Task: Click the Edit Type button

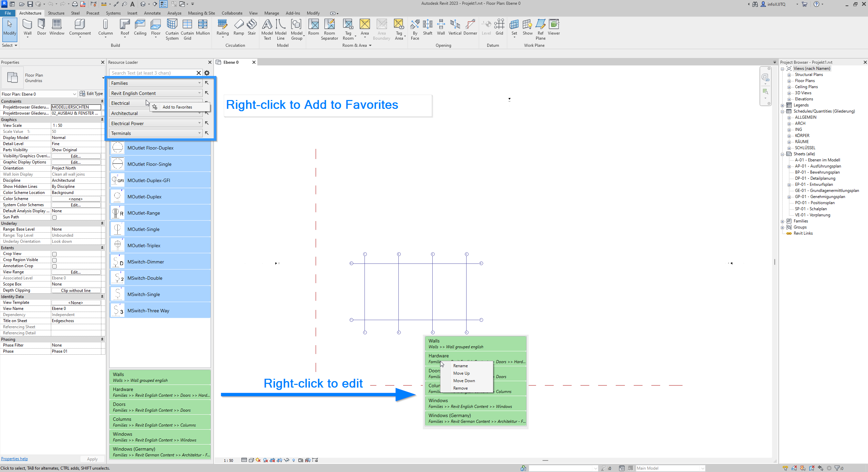Action: 91,94
